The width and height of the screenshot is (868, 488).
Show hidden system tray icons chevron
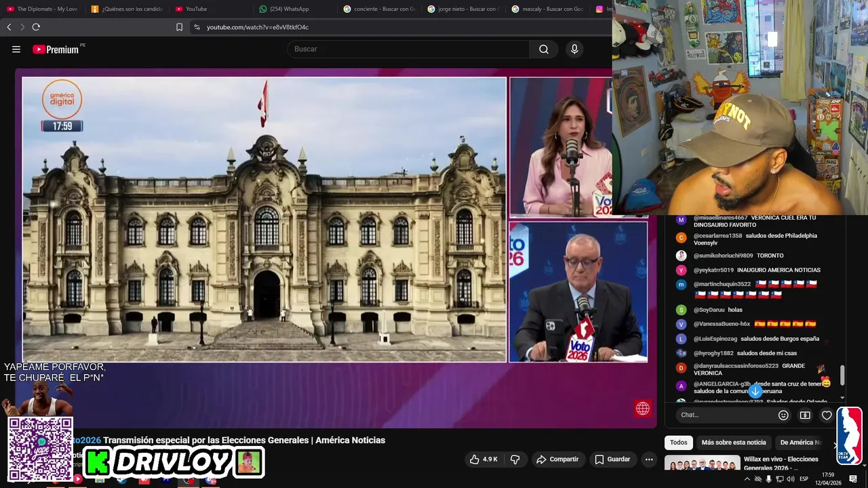(x=747, y=479)
